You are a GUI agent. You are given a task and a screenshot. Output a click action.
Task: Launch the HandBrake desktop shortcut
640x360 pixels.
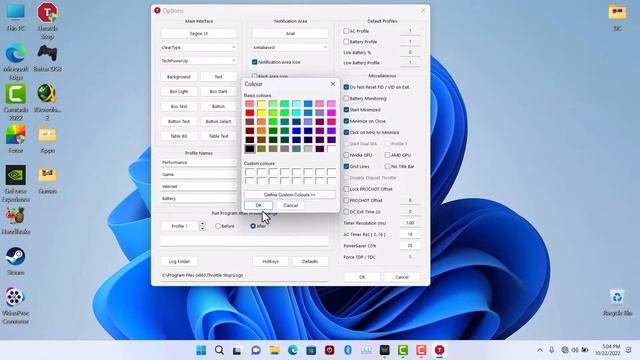(16, 220)
